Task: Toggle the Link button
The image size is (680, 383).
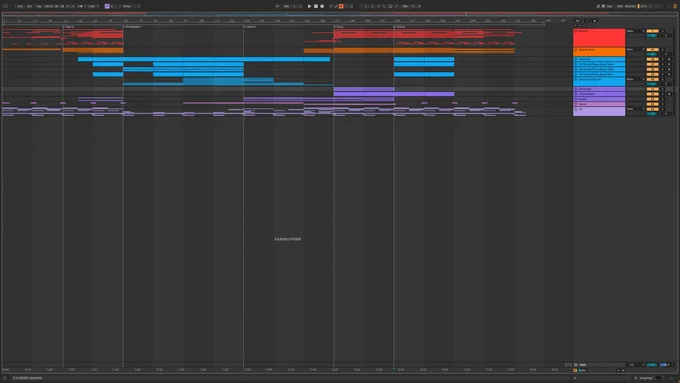Action: tap(20, 6)
